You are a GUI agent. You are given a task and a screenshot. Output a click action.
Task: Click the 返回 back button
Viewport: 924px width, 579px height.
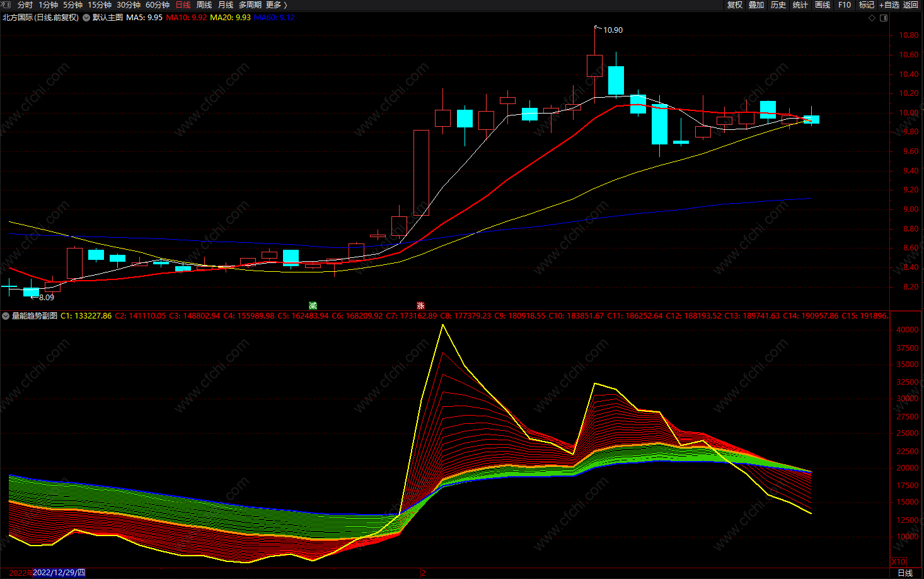pos(911,4)
